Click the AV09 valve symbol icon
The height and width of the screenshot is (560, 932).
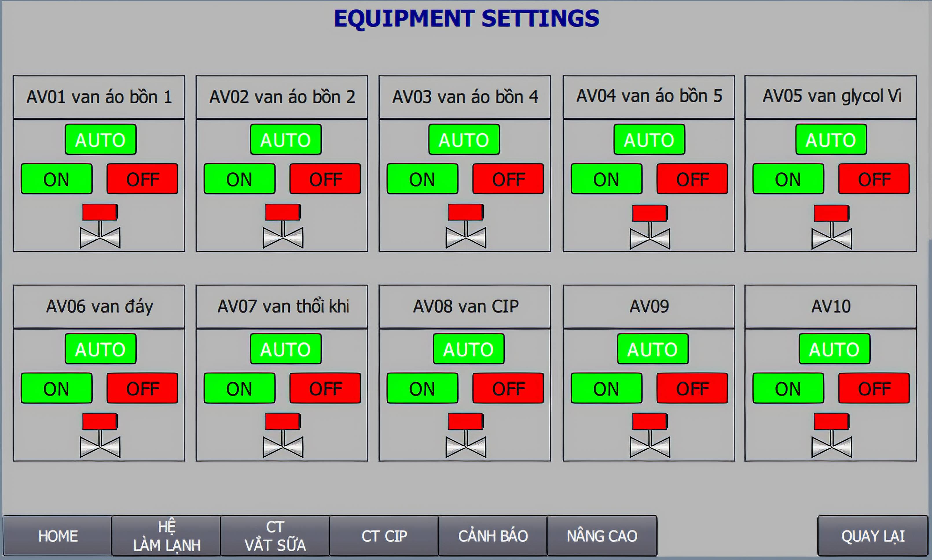650,435
